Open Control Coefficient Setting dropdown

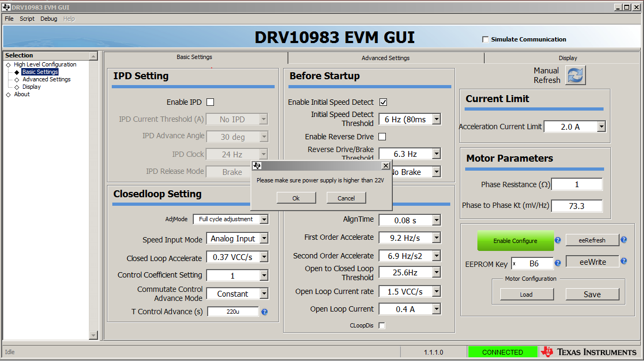(x=264, y=275)
